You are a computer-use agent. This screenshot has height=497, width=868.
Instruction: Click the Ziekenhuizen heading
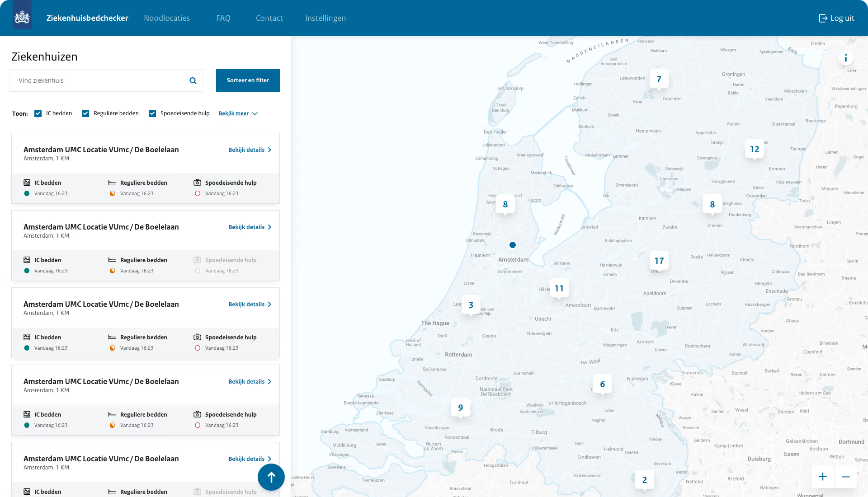coord(44,56)
